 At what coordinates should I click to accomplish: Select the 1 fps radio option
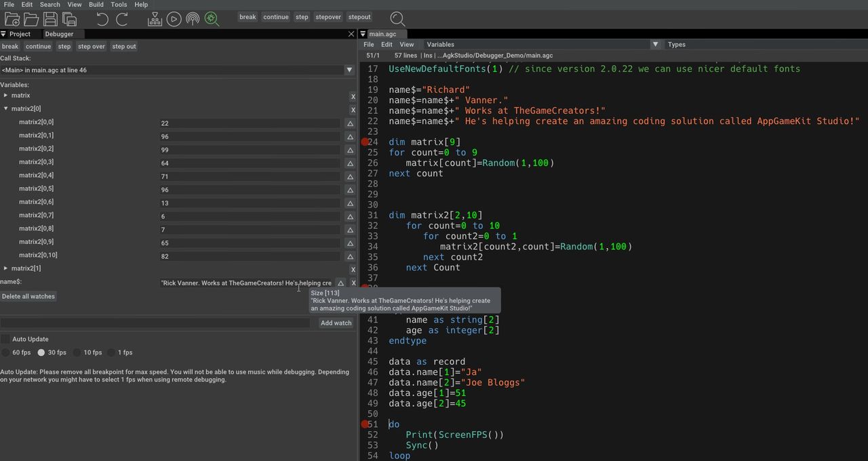tap(111, 353)
